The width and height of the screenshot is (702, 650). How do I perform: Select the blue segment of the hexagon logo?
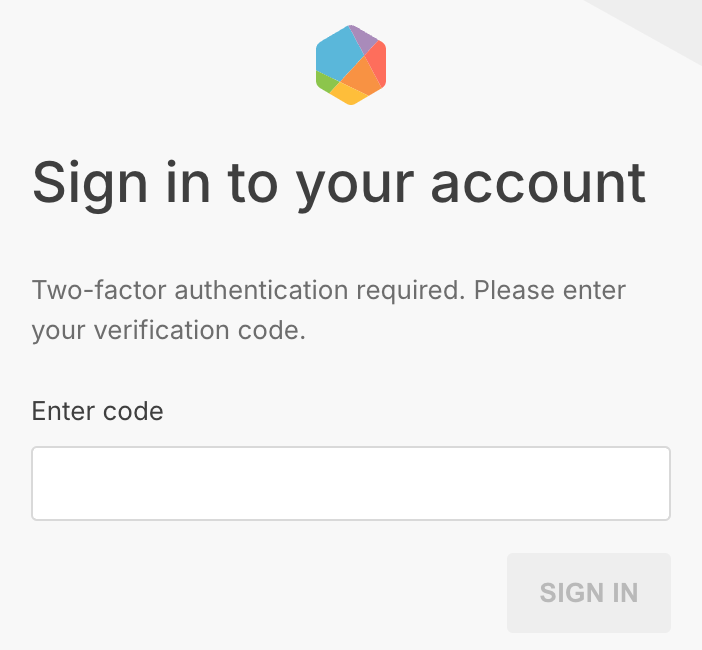pyautogui.click(x=337, y=56)
